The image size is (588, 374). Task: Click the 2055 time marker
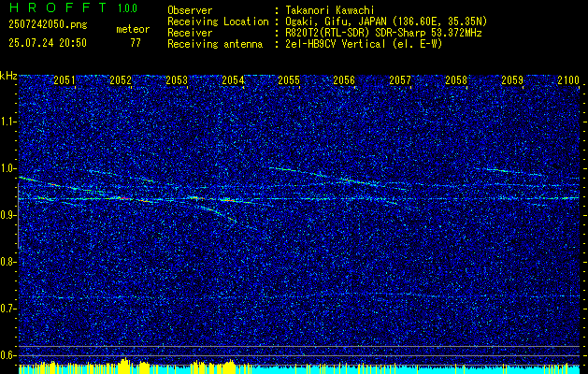click(x=288, y=80)
